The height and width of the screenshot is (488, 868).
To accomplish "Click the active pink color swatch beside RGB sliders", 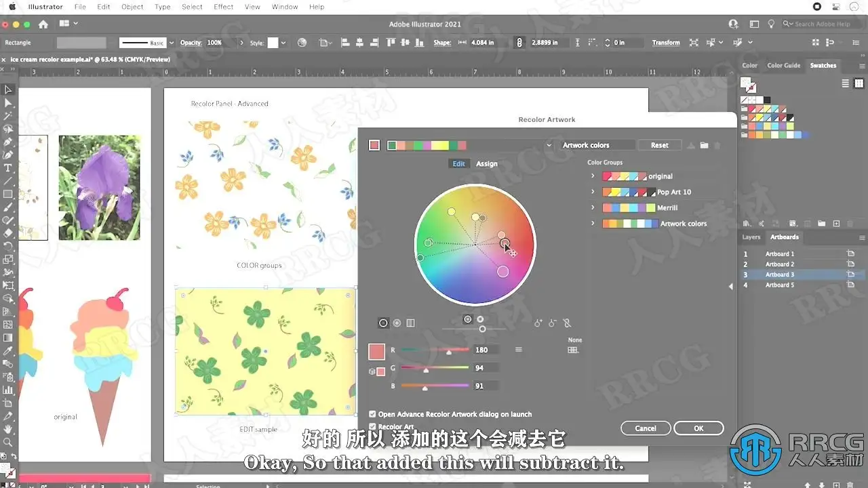I will [376, 352].
